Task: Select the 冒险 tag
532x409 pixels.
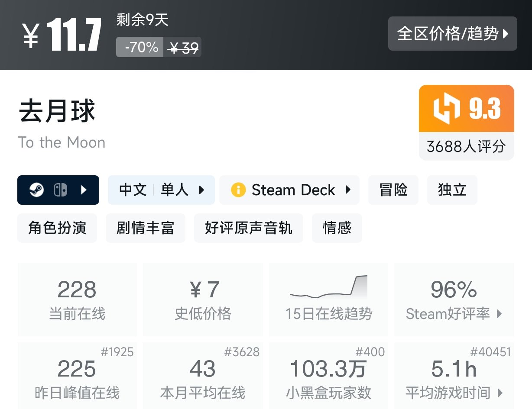Action: click(x=393, y=190)
